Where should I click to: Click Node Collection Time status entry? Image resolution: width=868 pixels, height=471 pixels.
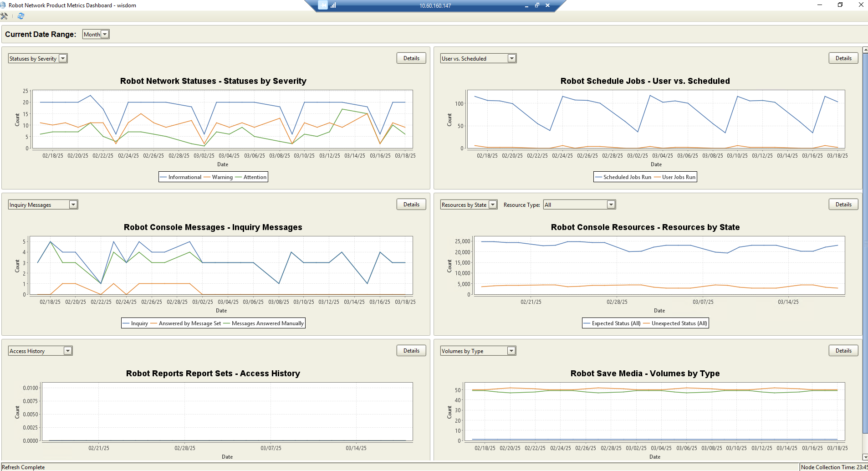834,467
